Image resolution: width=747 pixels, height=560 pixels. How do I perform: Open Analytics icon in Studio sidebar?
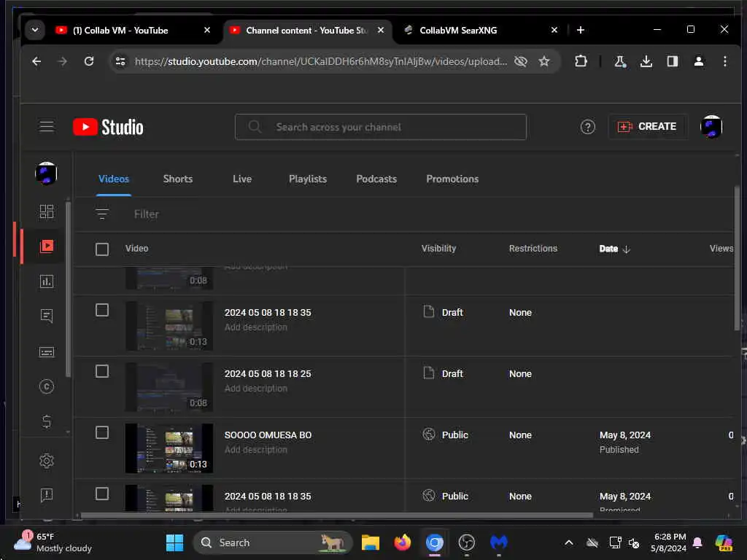[46, 281]
